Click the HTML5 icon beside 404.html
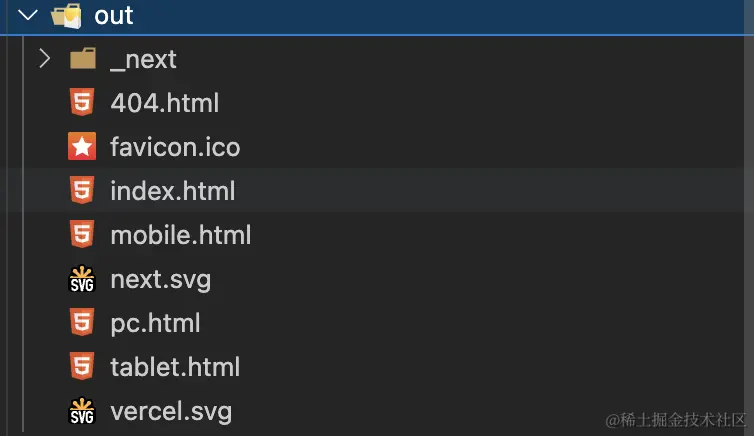This screenshot has height=436, width=754. coord(82,103)
